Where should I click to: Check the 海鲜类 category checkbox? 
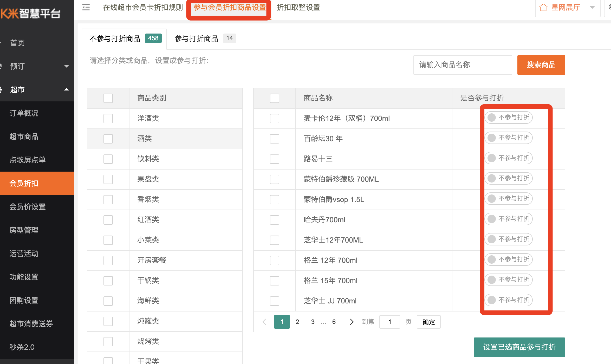108,301
